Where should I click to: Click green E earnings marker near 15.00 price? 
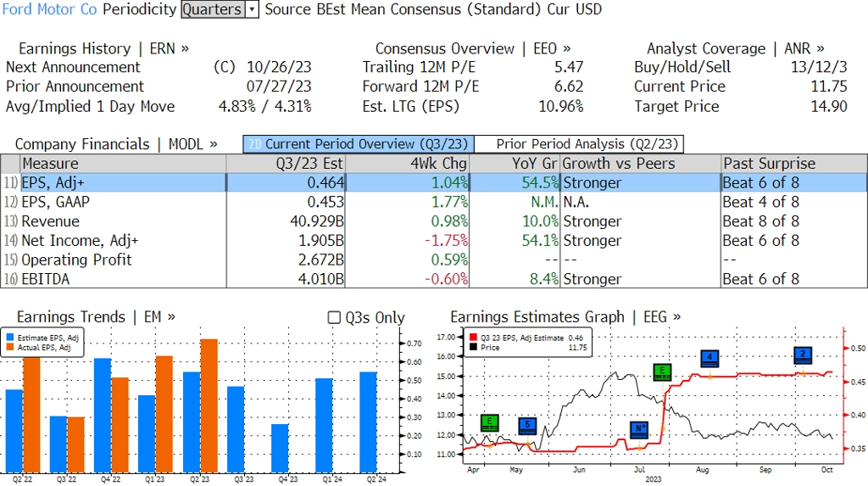click(x=662, y=372)
